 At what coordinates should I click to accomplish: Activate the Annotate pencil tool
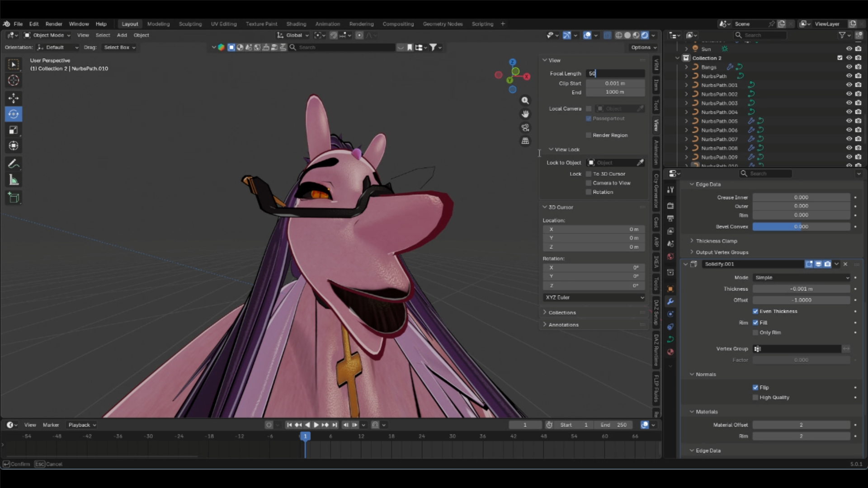(x=14, y=164)
